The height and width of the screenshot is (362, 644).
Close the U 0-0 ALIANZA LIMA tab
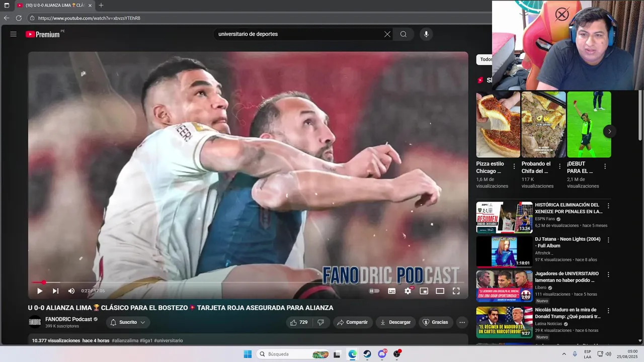click(x=90, y=6)
